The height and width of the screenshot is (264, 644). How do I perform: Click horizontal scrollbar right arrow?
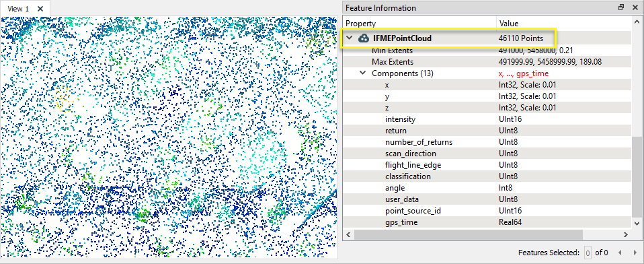(626, 234)
